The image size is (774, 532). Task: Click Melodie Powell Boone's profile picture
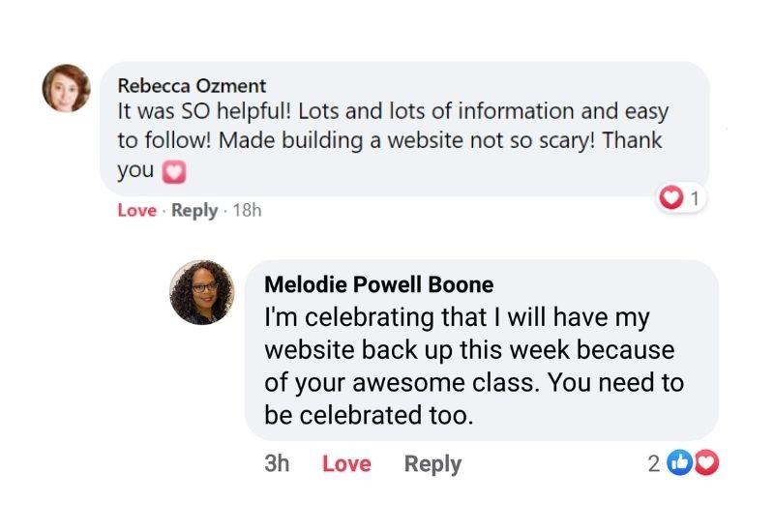click(x=201, y=292)
